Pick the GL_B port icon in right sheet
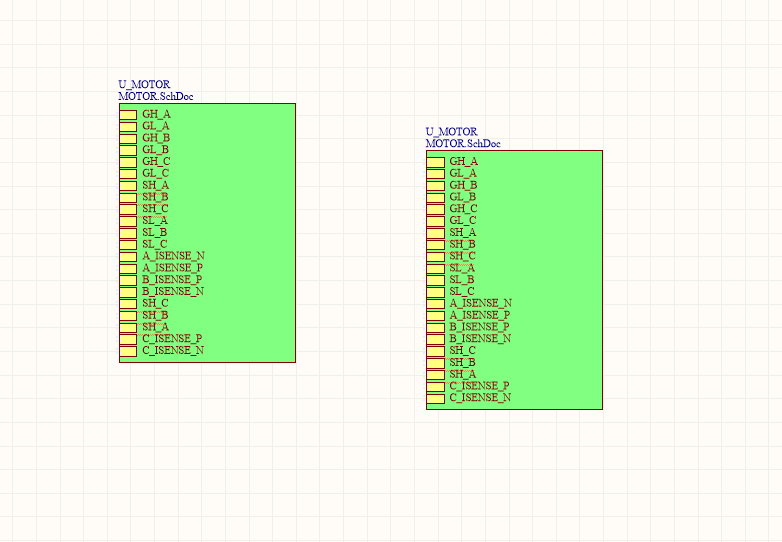 [435, 197]
